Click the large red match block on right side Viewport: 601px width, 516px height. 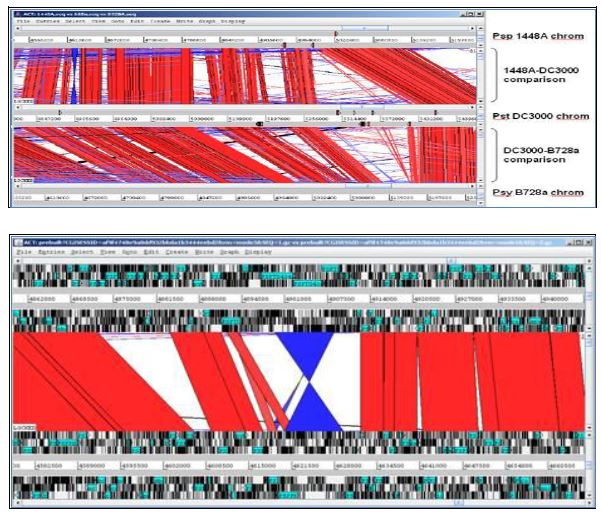point(470,380)
